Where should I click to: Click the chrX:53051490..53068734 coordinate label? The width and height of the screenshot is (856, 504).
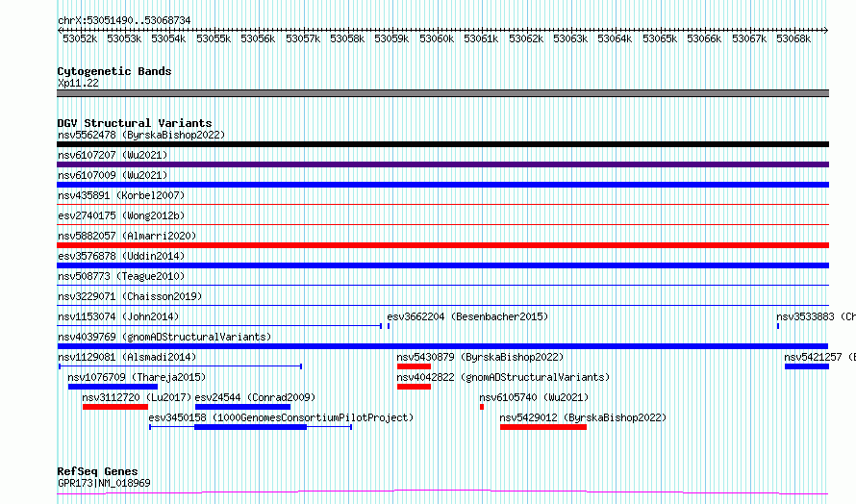[124, 20]
